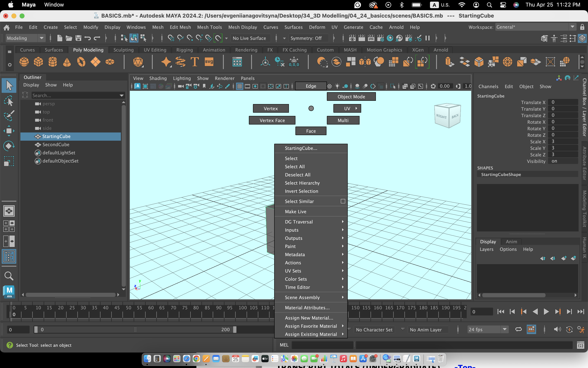Activate the Rotate tool in toolbox
Screen dimensions: 588x368
click(x=9, y=146)
